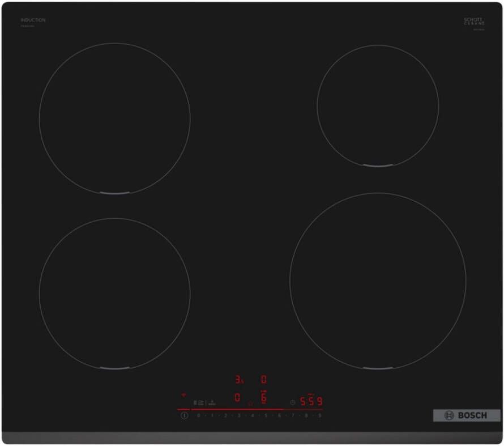Viewport: 504px width, 446px height.
Task: Set power level to 0 on scale
Action: (x=198, y=415)
